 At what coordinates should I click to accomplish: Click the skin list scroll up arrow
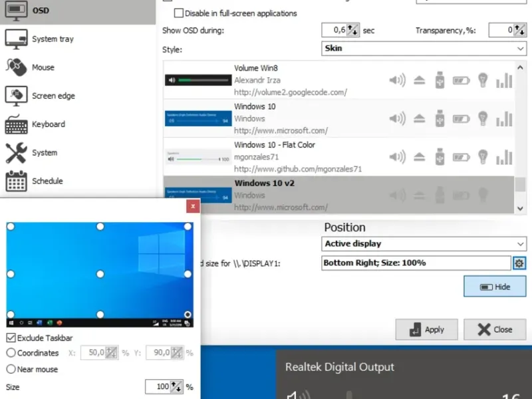pyautogui.click(x=520, y=68)
